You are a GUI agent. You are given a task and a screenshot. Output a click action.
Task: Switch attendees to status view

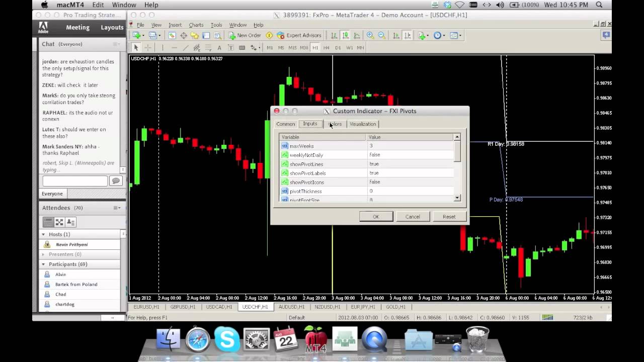(70, 222)
